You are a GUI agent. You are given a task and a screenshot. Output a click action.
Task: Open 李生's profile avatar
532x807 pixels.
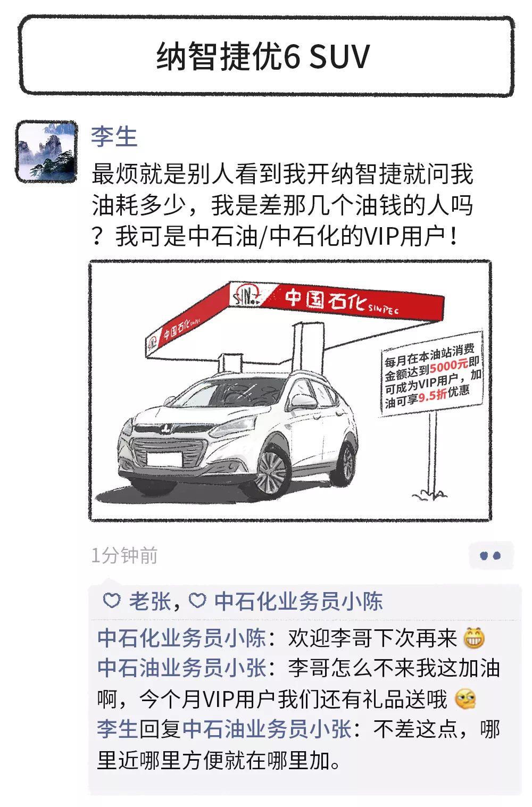[x=46, y=152]
